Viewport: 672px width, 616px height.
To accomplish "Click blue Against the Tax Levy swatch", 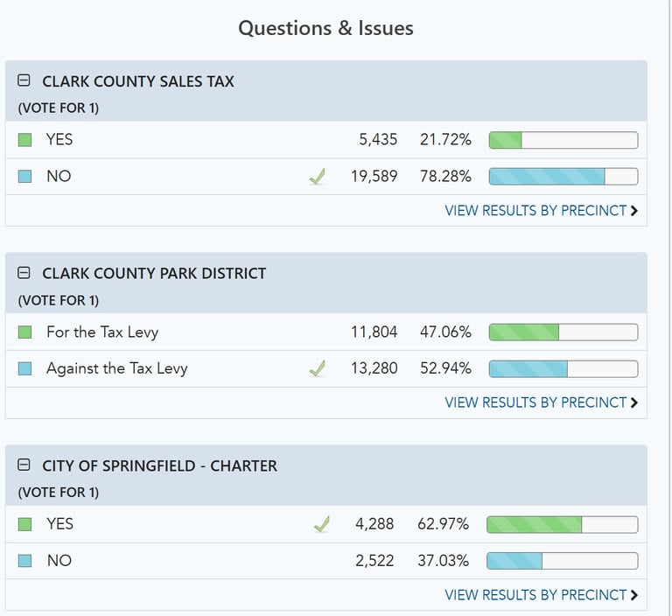I will pyautogui.click(x=25, y=369).
